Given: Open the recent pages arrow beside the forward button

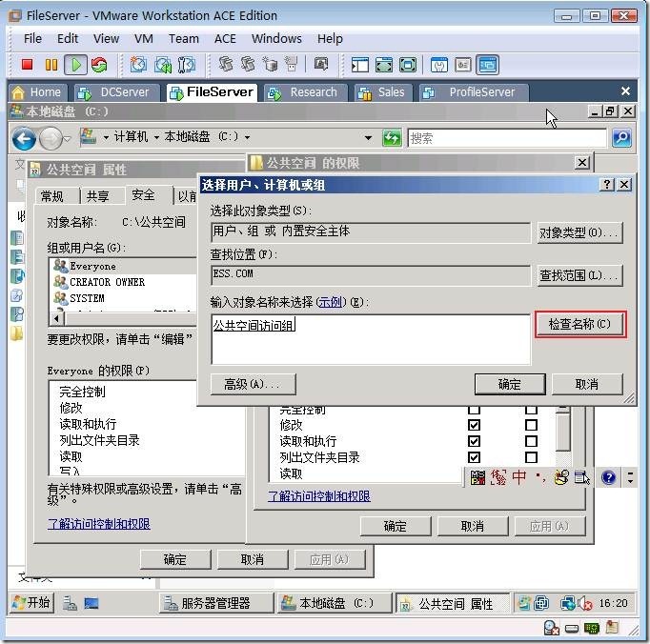Looking at the screenshot, I should (67, 138).
